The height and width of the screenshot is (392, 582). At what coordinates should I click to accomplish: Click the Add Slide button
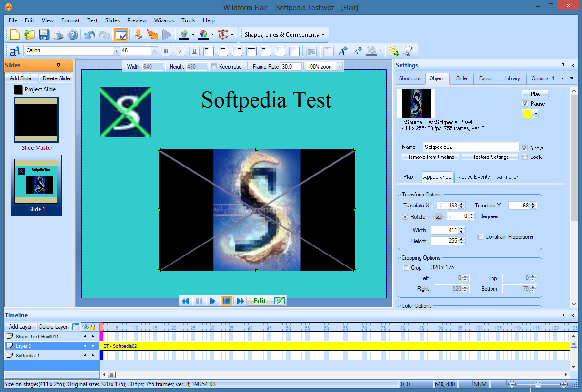click(21, 78)
